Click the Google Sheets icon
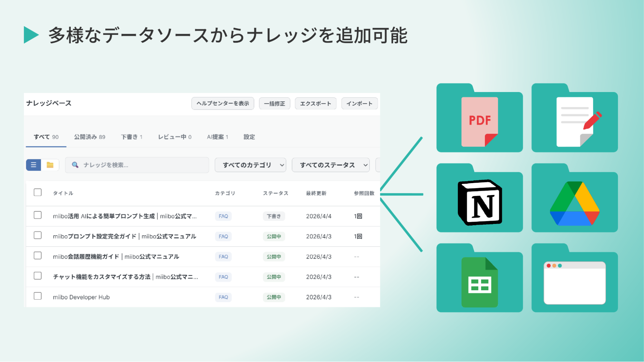 pos(479,282)
